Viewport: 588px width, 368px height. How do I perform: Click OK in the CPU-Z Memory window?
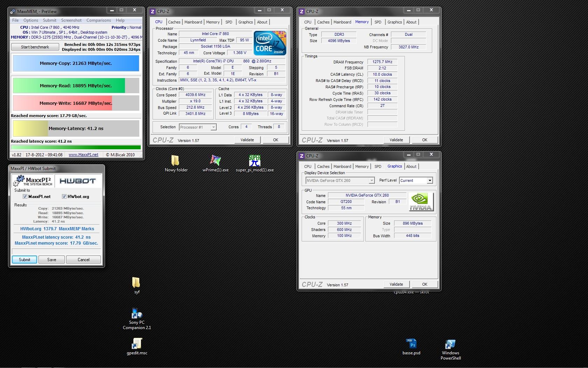point(425,140)
